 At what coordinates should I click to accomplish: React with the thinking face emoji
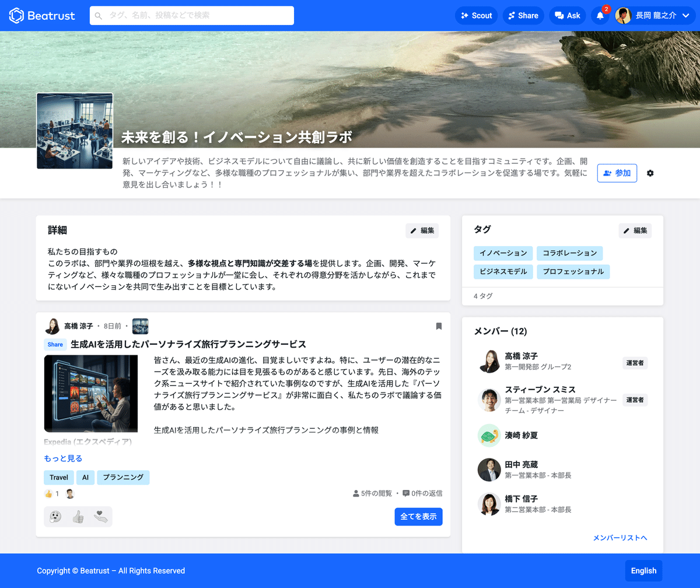54,516
